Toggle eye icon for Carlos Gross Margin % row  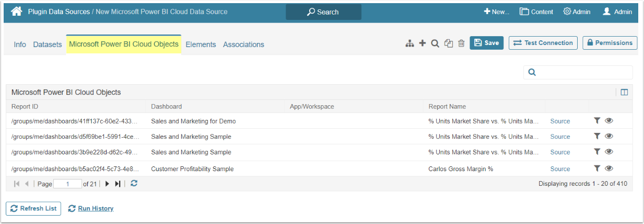point(609,169)
